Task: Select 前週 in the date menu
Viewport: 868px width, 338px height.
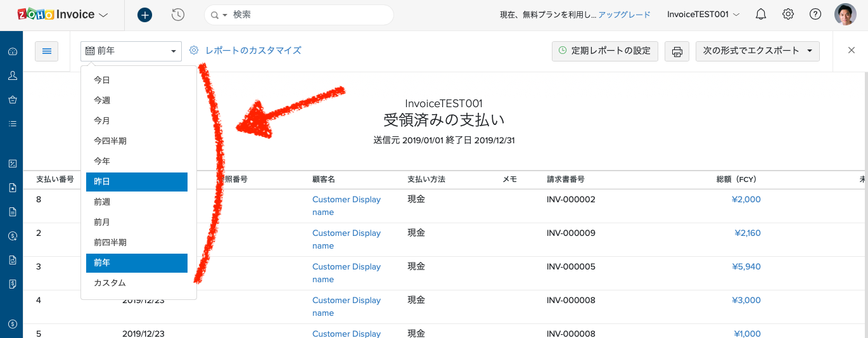Action: tap(137, 202)
